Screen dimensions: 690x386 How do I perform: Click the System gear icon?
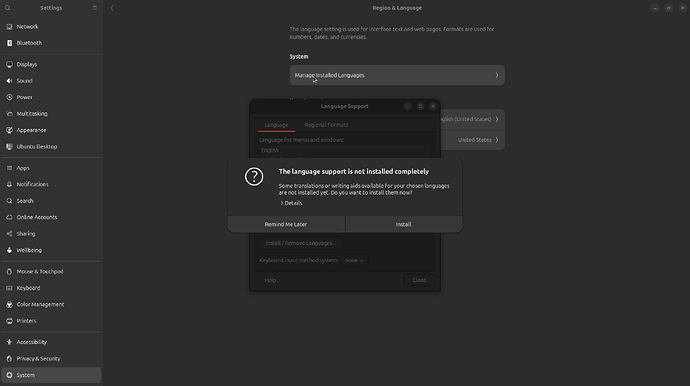pos(9,375)
